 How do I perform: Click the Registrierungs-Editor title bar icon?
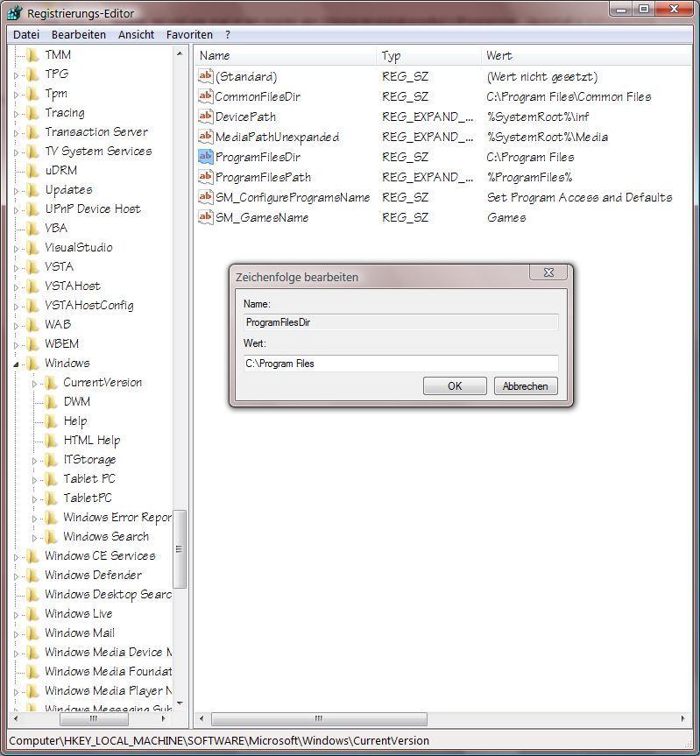click(15, 13)
